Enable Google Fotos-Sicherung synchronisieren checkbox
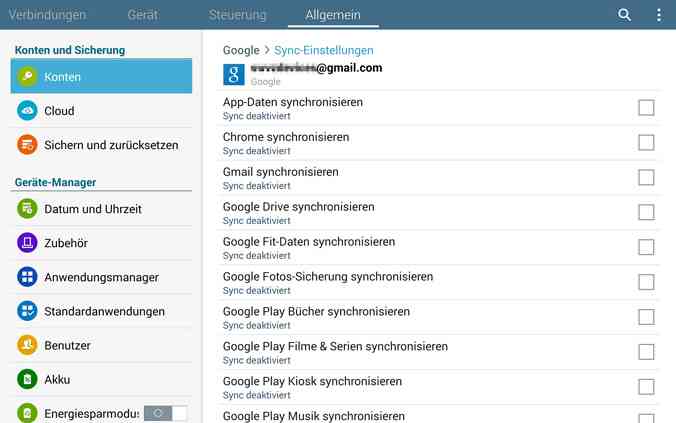Viewport: 676px width, 423px height. point(646,282)
